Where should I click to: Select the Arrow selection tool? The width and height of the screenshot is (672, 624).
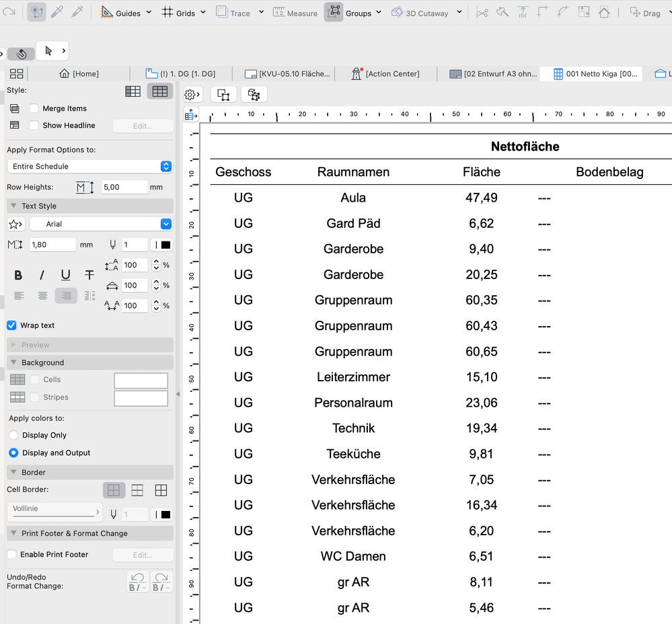pyautogui.click(x=48, y=51)
